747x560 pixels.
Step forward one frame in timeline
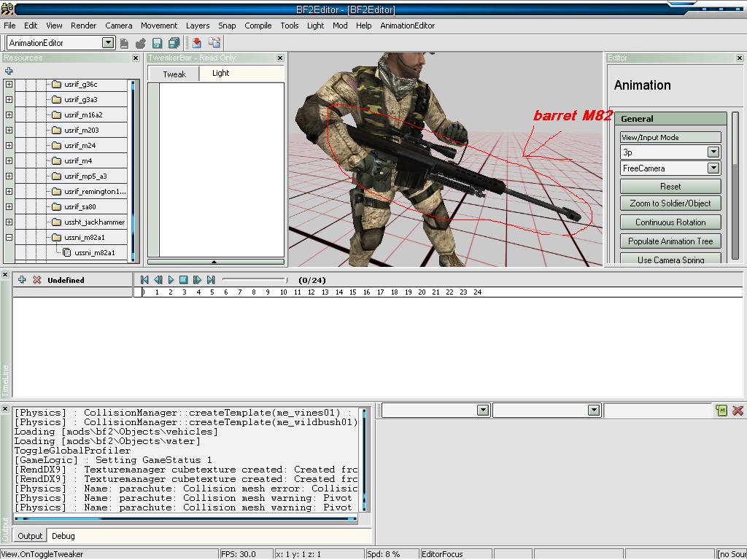coord(197,280)
